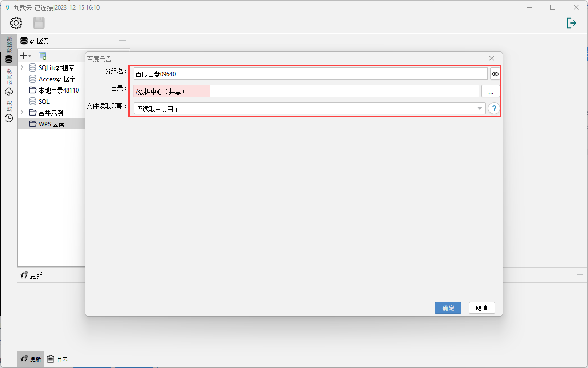Switch to the 更新 bottom tab
Viewport: 588px width, 368px height.
point(31,359)
